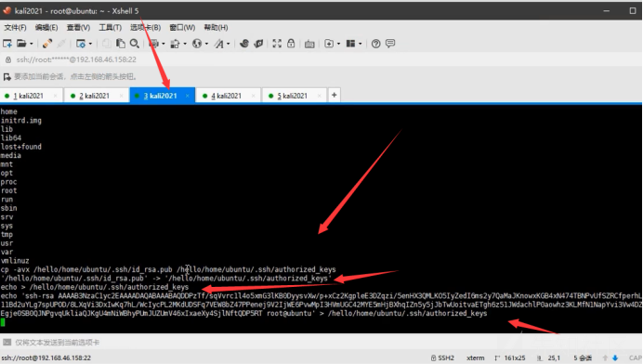
Task: Open the 帮助(H) menu
Action: coord(216,28)
